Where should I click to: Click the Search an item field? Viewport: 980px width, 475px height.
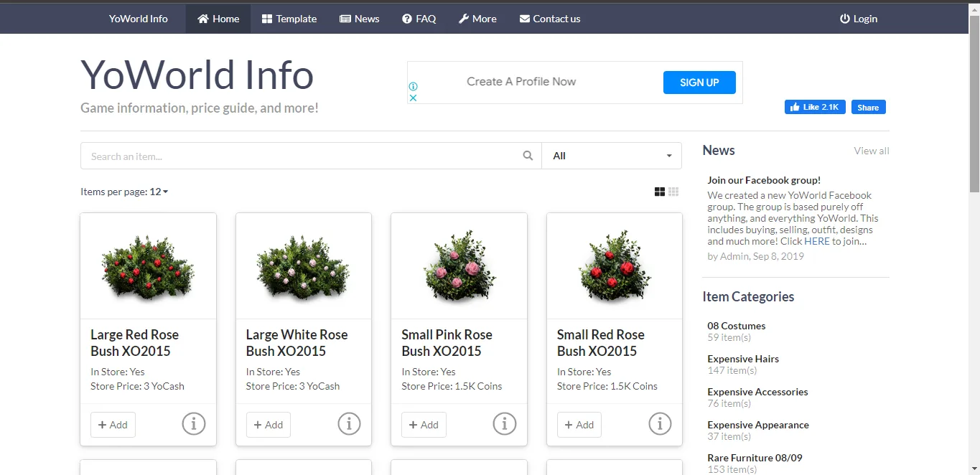(x=311, y=156)
